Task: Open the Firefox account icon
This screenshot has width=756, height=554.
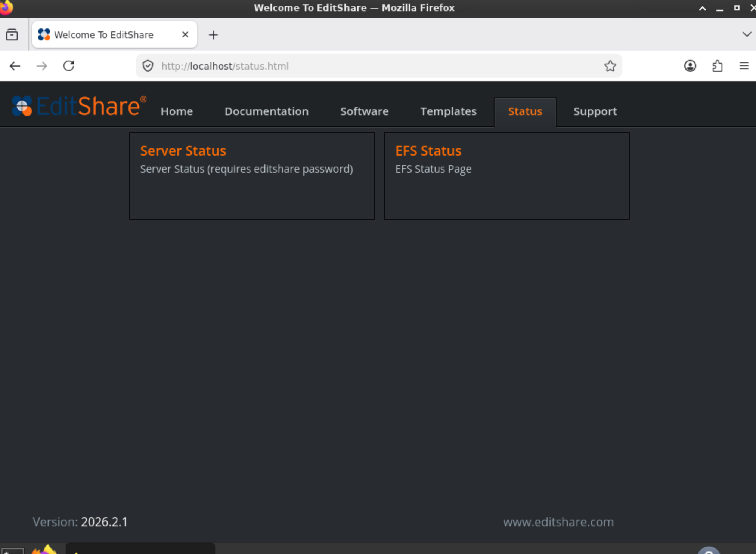Action: [x=690, y=66]
